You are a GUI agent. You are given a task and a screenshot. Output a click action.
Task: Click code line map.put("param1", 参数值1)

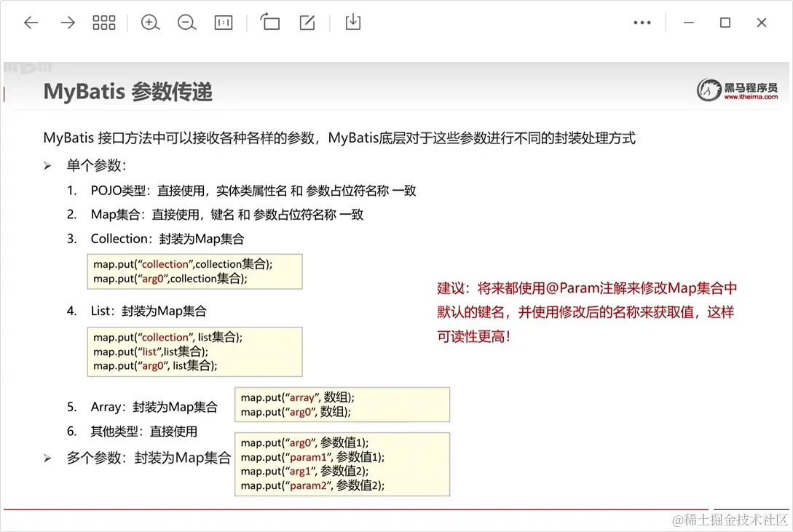click(312, 457)
